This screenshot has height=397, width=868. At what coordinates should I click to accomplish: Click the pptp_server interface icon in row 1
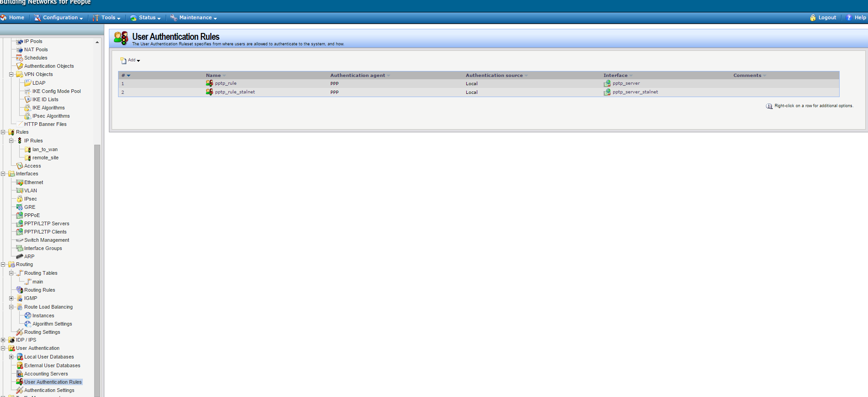(607, 83)
